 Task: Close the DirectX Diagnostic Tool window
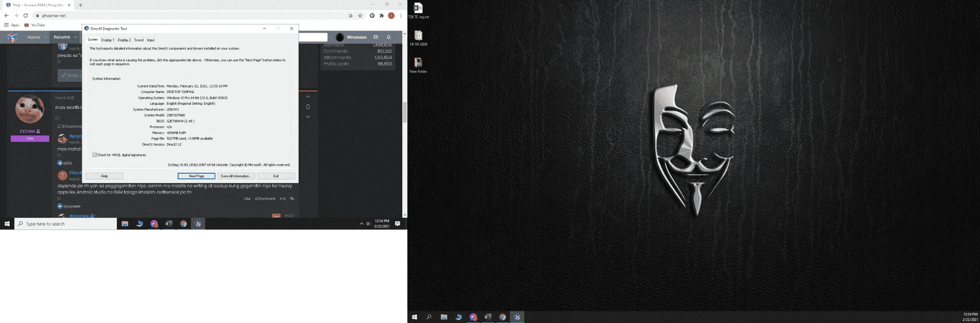[x=291, y=29]
